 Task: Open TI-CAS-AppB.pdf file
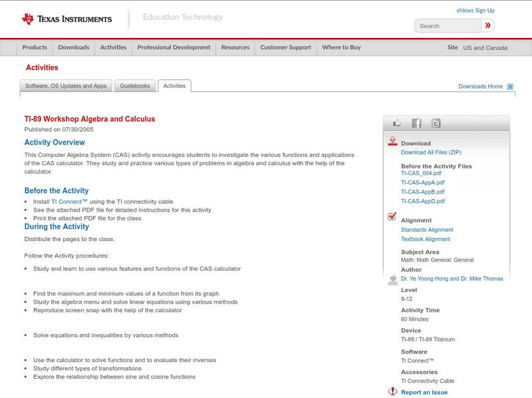pyautogui.click(x=423, y=192)
